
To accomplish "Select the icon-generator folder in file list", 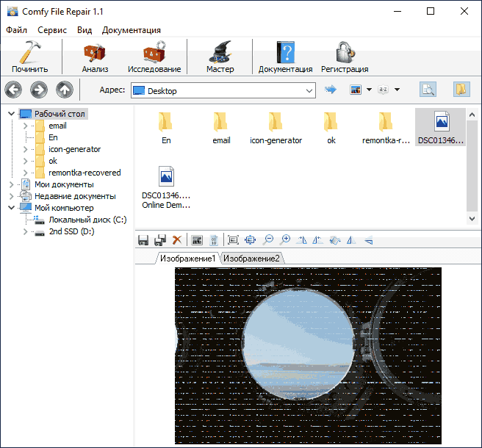I will pyautogui.click(x=276, y=127).
